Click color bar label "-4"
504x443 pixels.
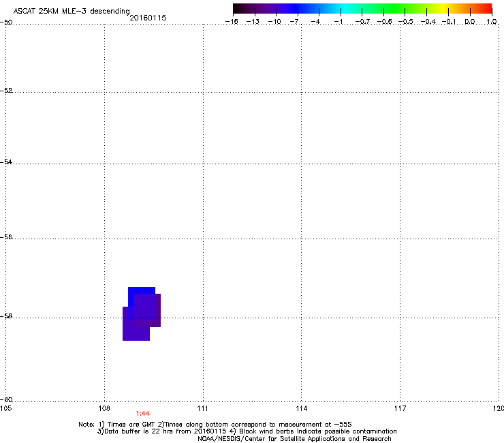pos(315,22)
